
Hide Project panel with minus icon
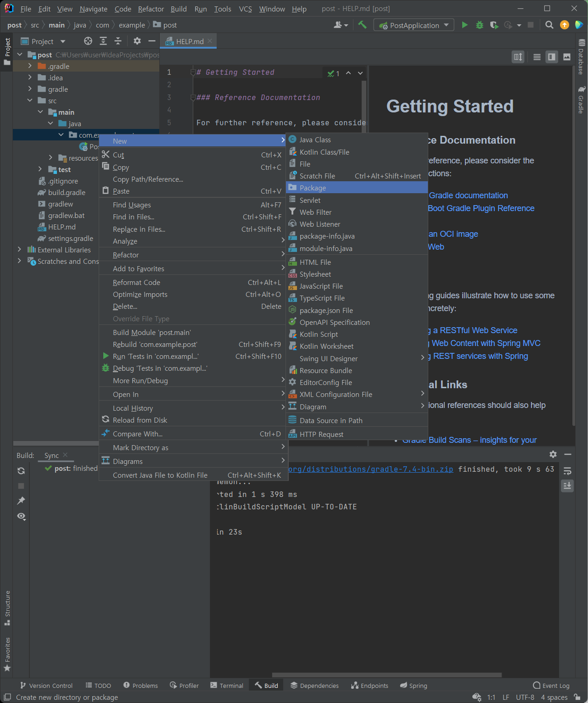[x=152, y=41]
